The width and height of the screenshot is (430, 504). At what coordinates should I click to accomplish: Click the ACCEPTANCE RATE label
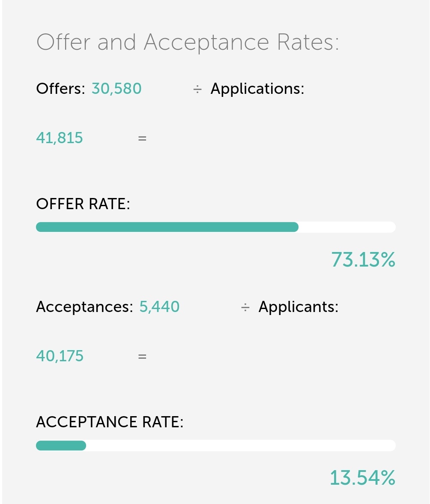(110, 422)
